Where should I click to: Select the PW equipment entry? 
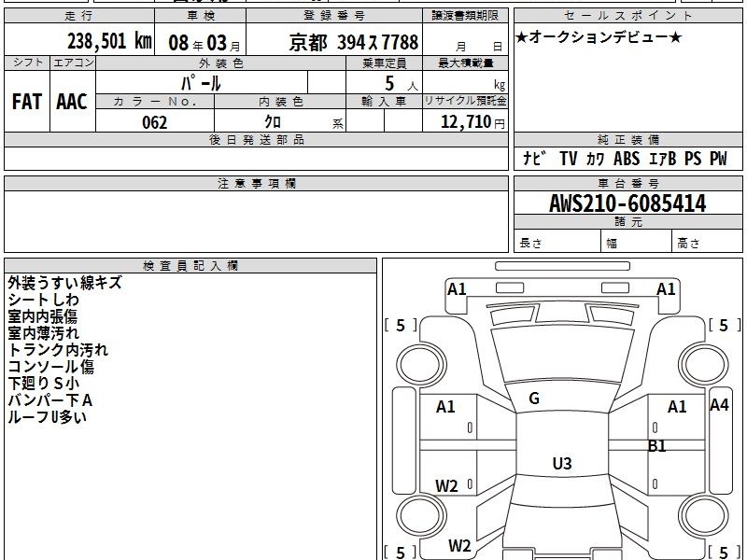click(718, 158)
